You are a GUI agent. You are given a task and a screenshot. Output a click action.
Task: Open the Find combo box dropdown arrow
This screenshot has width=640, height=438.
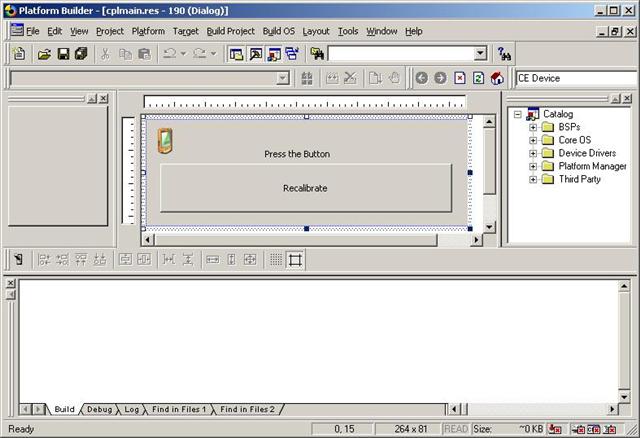click(x=481, y=53)
